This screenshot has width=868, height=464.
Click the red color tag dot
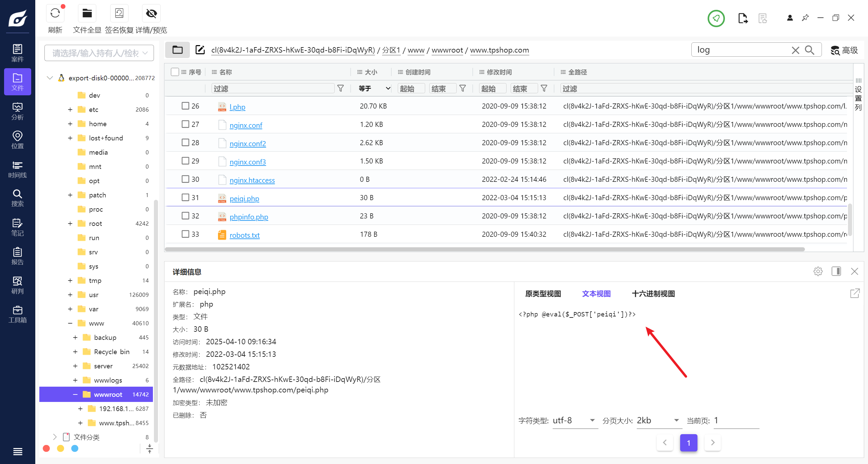point(46,448)
